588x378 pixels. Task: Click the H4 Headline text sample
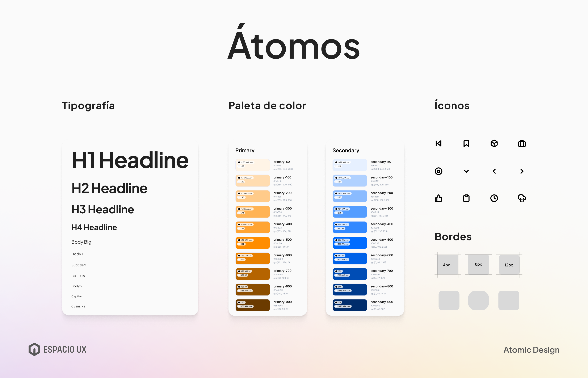click(x=94, y=227)
